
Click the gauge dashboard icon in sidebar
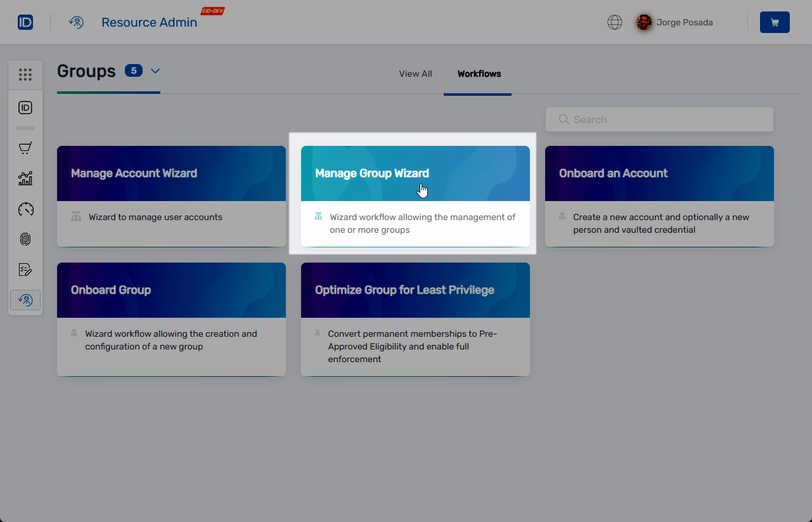click(x=25, y=209)
